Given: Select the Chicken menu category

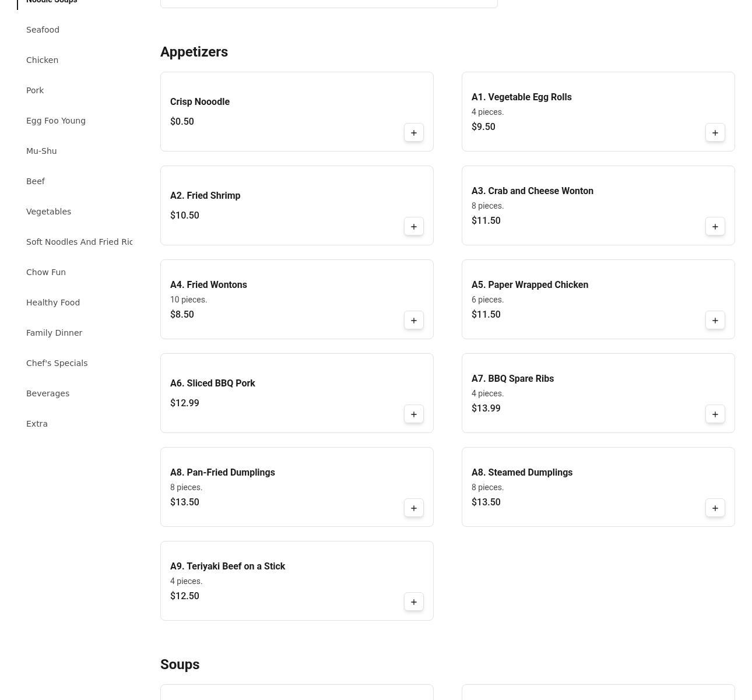Looking at the screenshot, I should click(42, 60).
